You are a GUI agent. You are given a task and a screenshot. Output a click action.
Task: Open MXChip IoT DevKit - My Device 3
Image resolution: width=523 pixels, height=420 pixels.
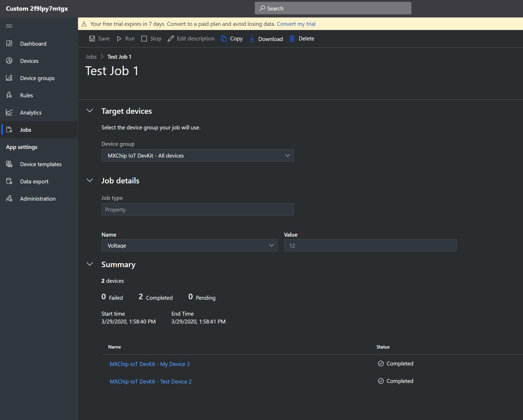[149, 364]
